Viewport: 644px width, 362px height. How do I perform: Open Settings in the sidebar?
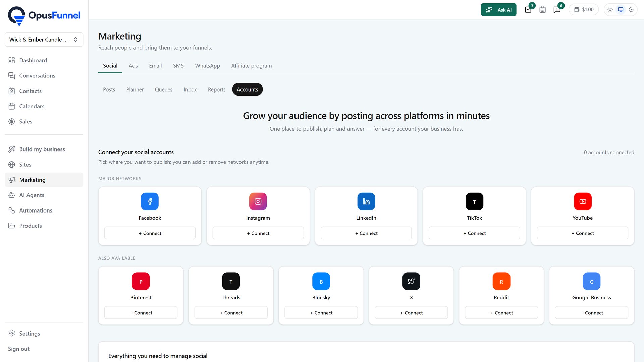click(44, 334)
